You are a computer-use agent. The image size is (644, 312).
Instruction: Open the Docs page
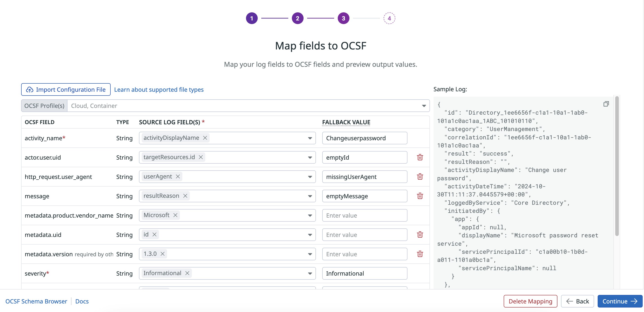tap(82, 301)
